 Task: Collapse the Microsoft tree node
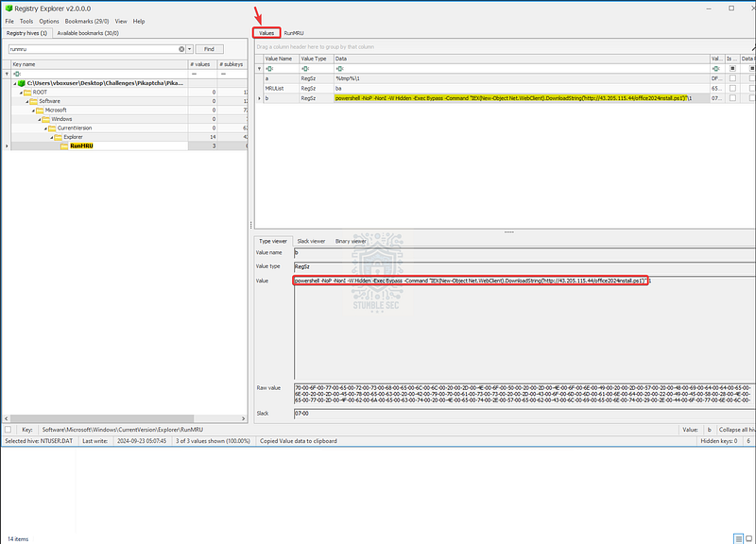pos(33,110)
